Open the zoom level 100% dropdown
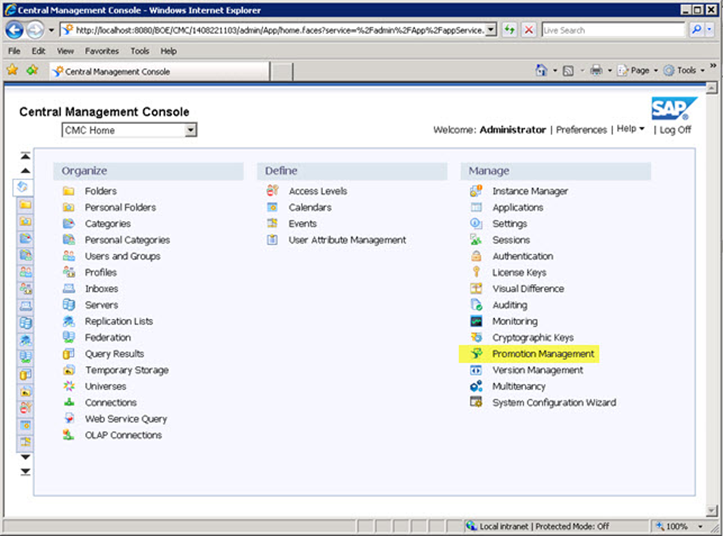 699,526
